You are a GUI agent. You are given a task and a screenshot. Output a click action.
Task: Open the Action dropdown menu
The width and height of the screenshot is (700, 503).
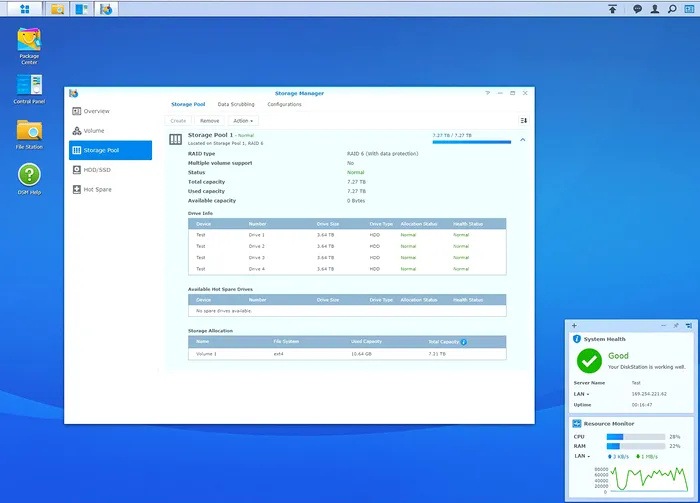coord(243,121)
